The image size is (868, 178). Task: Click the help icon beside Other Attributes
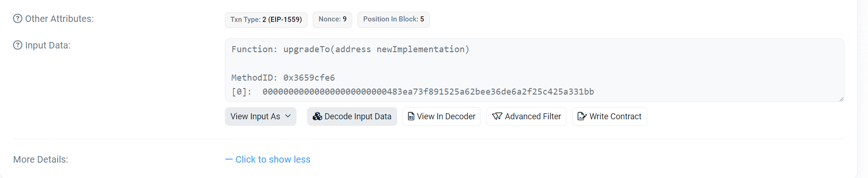coord(18,19)
